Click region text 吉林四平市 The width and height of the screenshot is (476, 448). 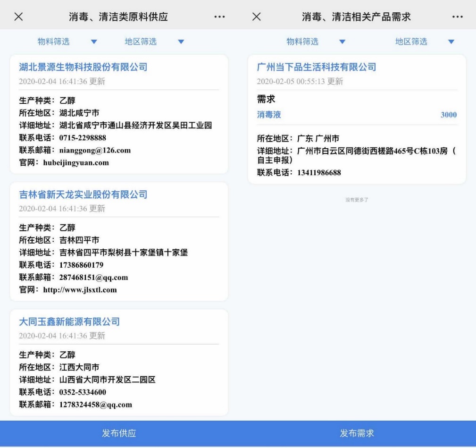click(79, 240)
